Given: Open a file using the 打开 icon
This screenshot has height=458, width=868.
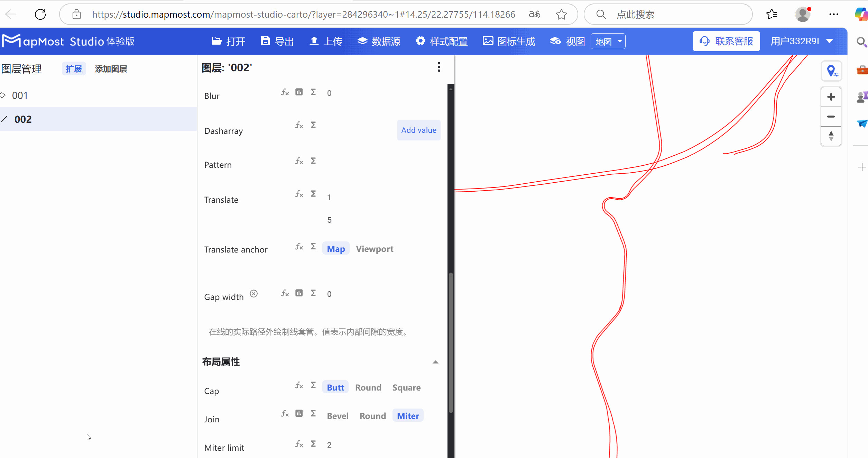Looking at the screenshot, I should [228, 41].
